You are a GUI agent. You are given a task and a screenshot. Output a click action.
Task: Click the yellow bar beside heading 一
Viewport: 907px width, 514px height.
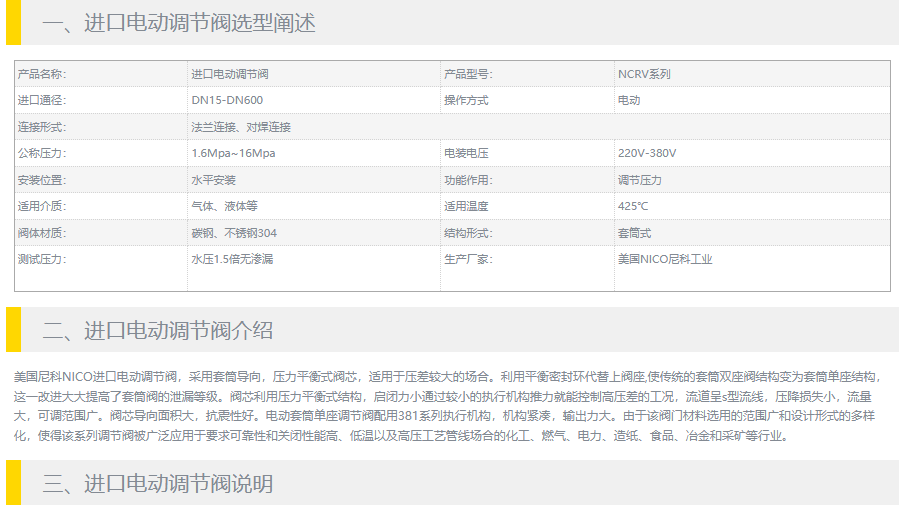(x=13, y=23)
